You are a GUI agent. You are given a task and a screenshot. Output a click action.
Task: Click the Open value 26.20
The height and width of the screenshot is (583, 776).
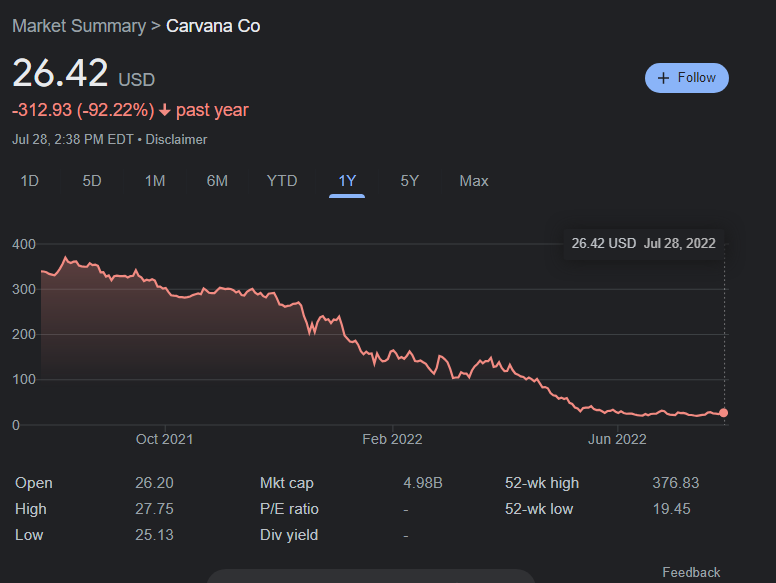point(154,483)
